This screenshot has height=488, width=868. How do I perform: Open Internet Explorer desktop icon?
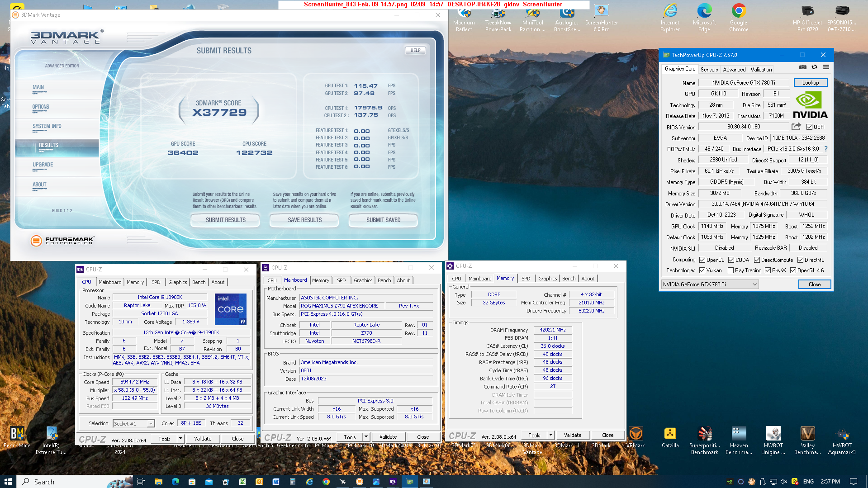coord(670,18)
